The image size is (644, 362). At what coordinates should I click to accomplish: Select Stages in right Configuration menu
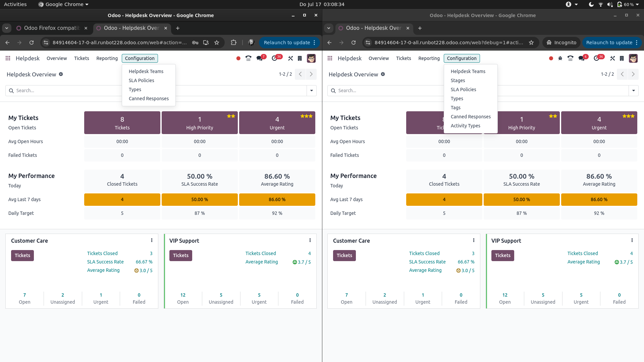click(x=458, y=80)
